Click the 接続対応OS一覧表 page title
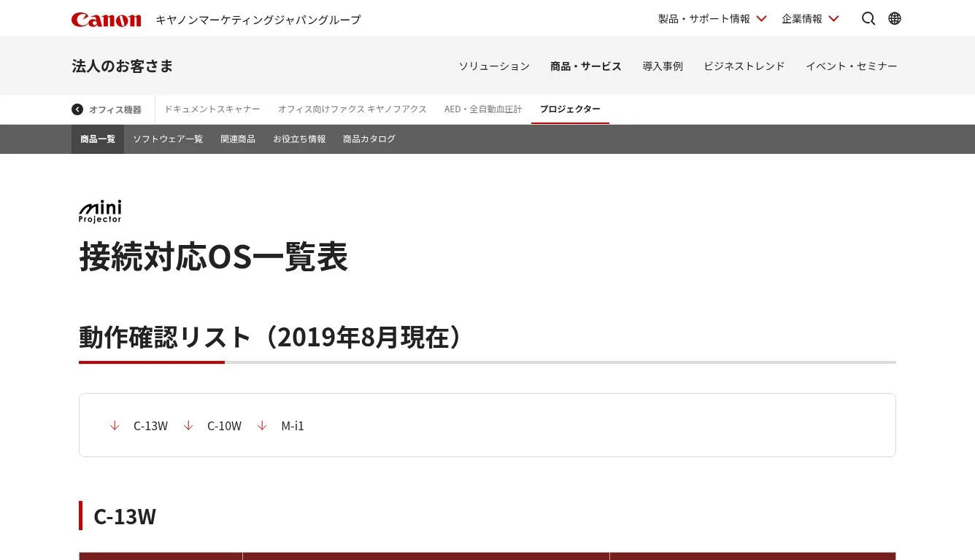The width and height of the screenshot is (975, 560). 214,257
